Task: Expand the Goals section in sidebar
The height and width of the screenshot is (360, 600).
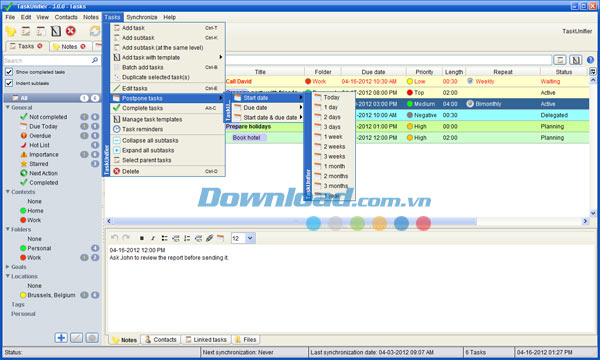Action: (8, 267)
